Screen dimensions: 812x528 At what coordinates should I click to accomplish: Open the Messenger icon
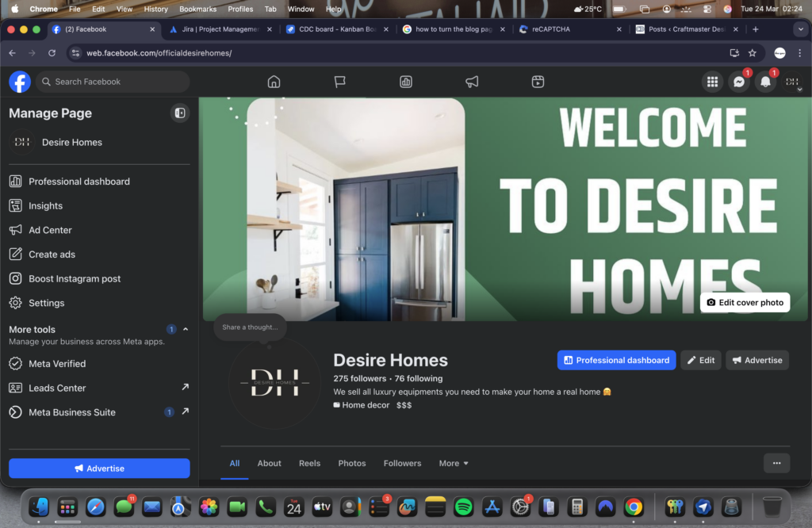pos(738,82)
